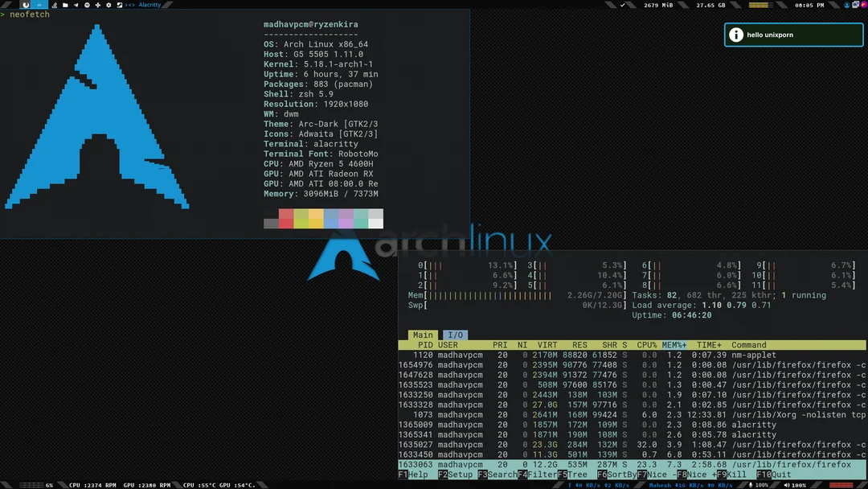The width and height of the screenshot is (868, 489).
Task: Click the folder icon in the top bar
Action: pos(64,5)
